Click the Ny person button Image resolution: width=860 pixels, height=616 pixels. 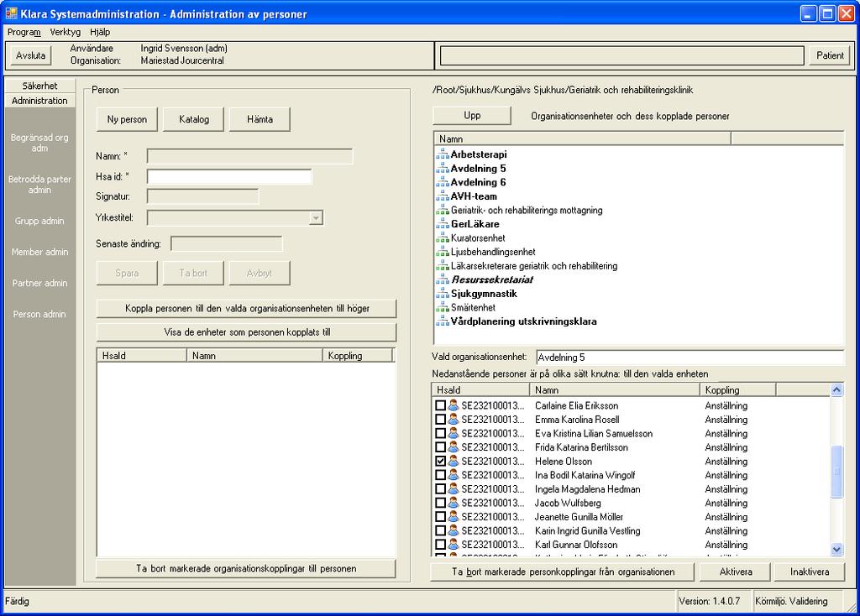[x=127, y=119]
